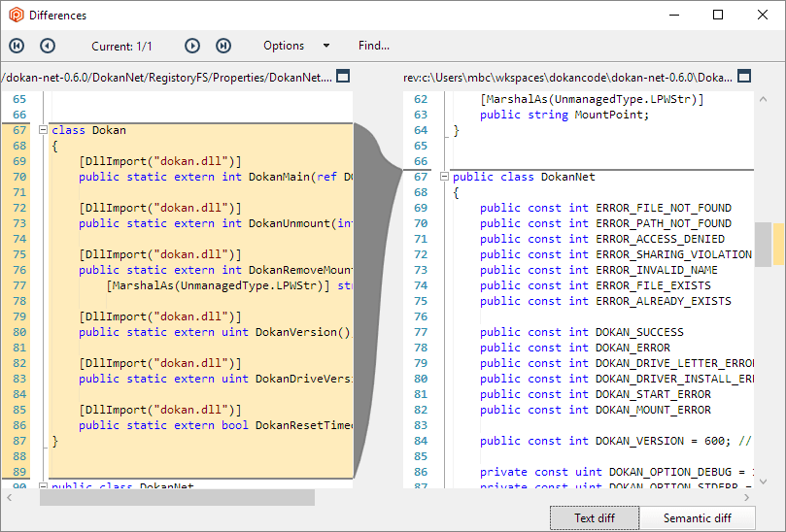Click the DokanRemoveMountPoint declaration line

pyautogui.click(x=216, y=270)
